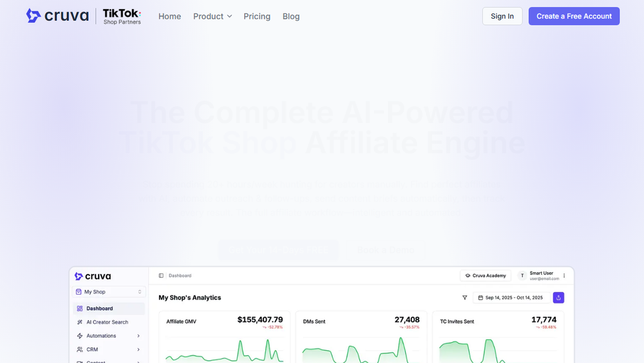This screenshot has height=363, width=644.
Task: Click the cruva logo in dashboard sidebar
Action: click(x=93, y=276)
